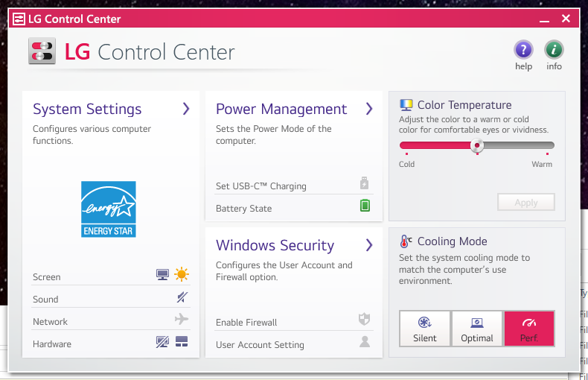Expand Windows Security with the chevron arrow
The height and width of the screenshot is (380, 588).
369,245
